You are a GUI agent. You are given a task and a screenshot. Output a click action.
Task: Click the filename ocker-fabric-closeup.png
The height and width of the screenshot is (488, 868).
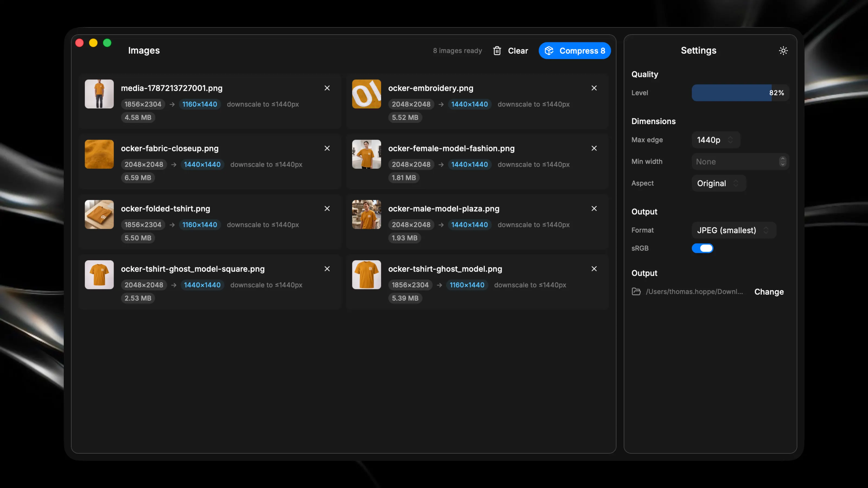170,149
